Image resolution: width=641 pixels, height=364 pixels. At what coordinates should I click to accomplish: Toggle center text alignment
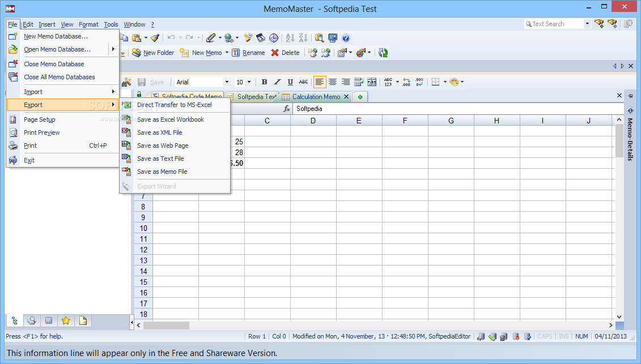[x=333, y=82]
